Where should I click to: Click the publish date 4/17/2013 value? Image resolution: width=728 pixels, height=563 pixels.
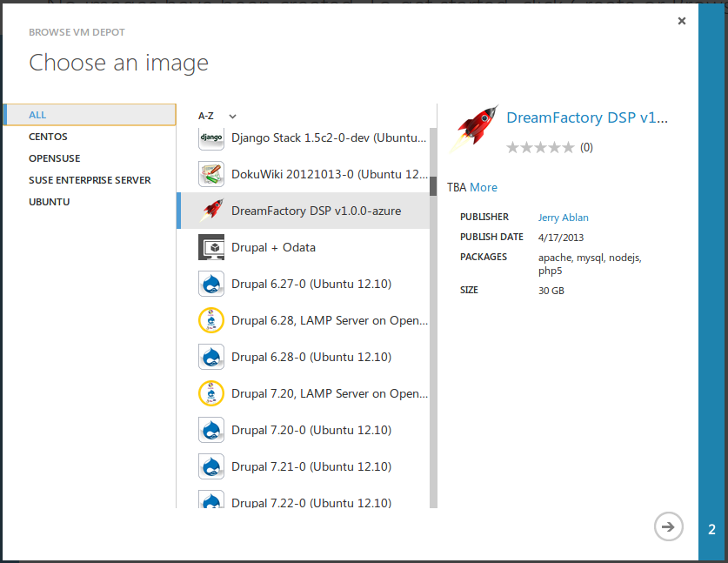click(561, 238)
